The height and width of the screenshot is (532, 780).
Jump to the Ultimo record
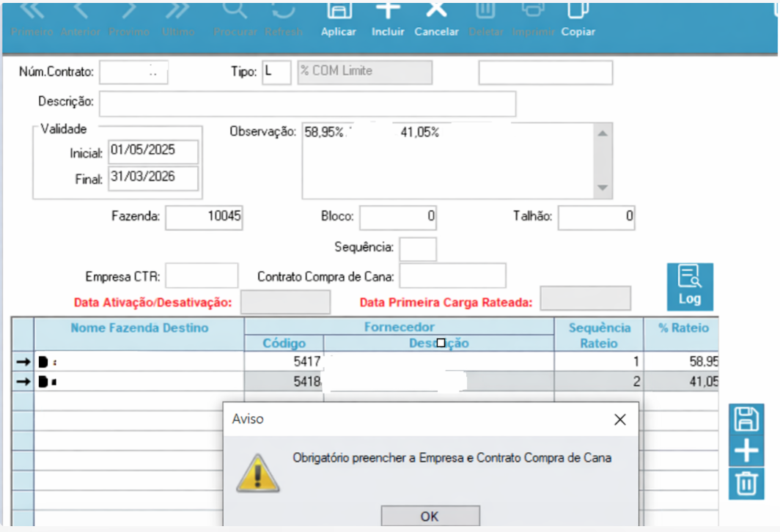[178, 19]
